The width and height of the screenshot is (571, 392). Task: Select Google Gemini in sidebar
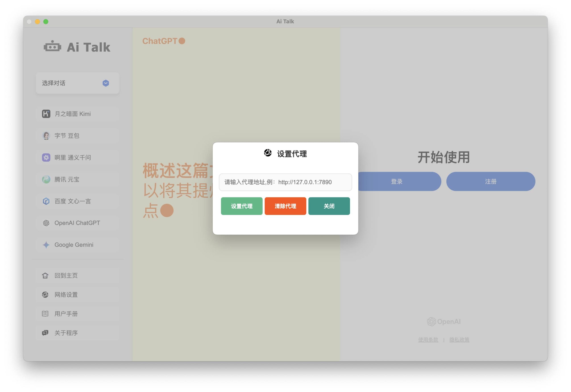click(x=78, y=245)
